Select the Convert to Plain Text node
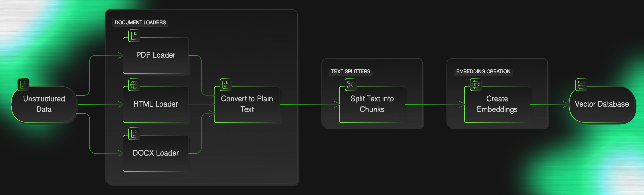Viewport: 644px width, 195px height. click(x=247, y=104)
